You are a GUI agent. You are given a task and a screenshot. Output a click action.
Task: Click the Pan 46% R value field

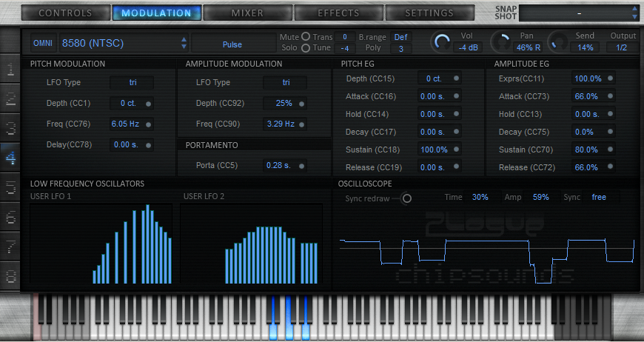click(x=529, y=47)
